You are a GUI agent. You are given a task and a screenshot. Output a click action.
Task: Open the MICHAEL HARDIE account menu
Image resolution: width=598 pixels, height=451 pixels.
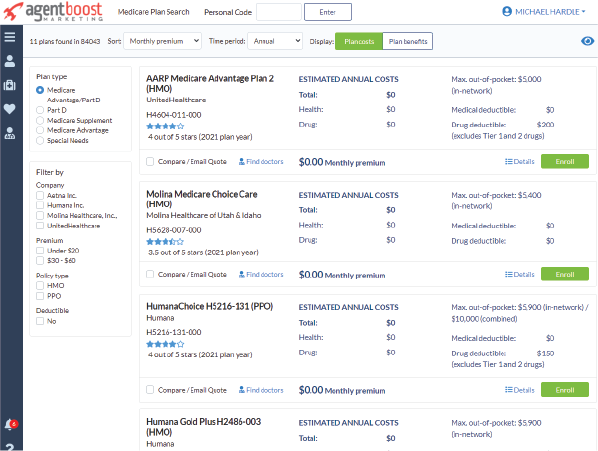(543, 12)
